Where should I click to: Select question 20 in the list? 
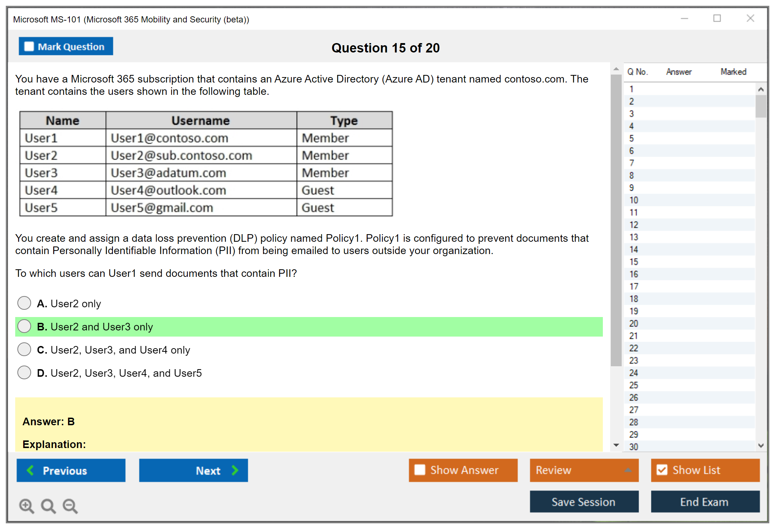634,323
